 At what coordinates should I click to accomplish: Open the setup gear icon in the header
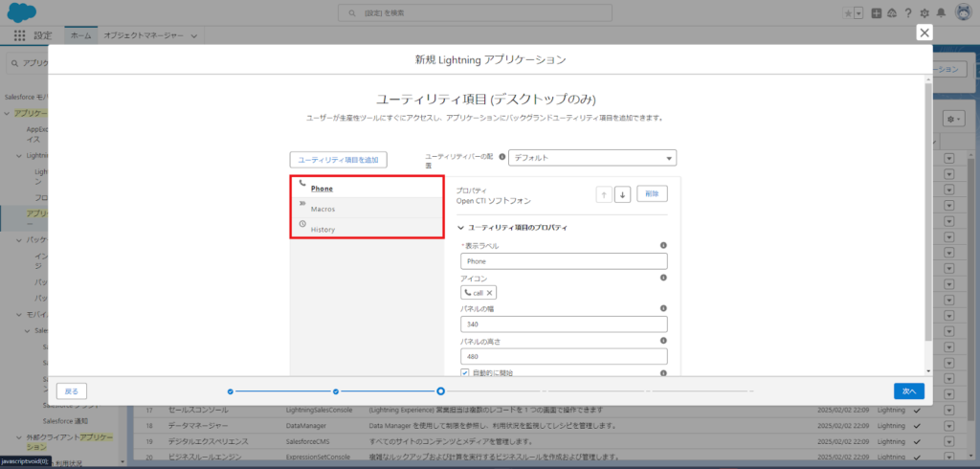click(x=925, y=13)
